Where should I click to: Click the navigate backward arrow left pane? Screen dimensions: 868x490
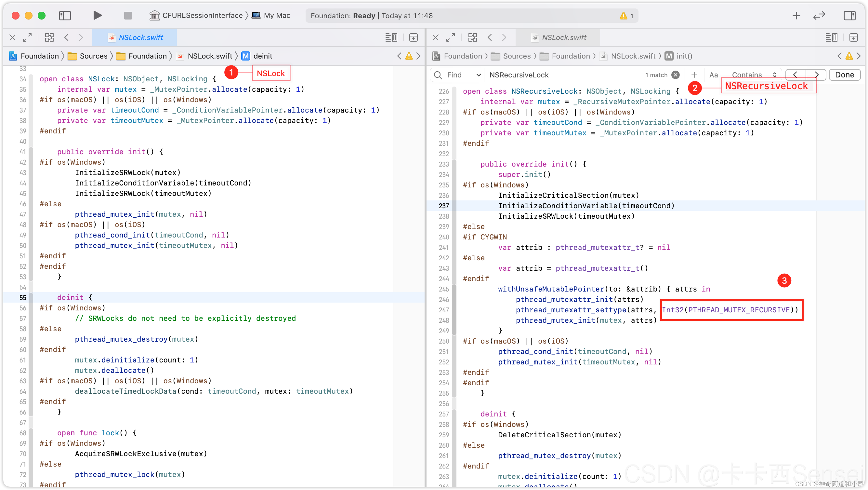click(67, 37)
